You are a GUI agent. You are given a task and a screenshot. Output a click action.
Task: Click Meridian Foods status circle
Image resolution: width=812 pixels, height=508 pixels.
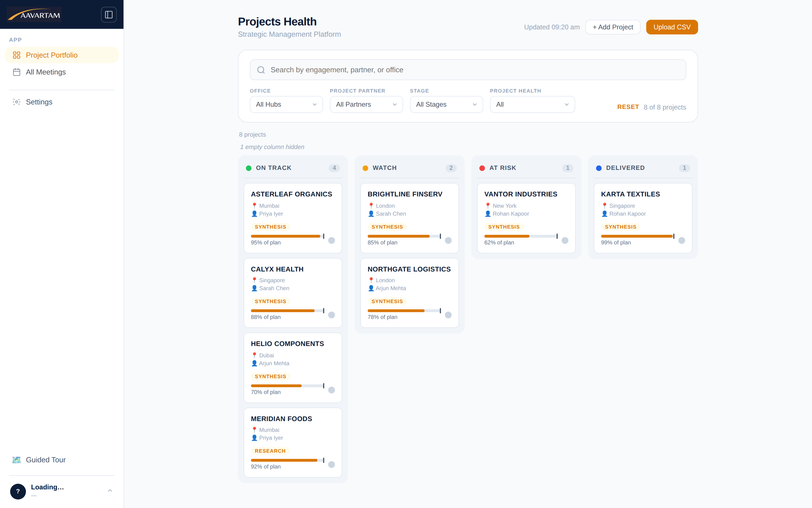coord(332,464)
